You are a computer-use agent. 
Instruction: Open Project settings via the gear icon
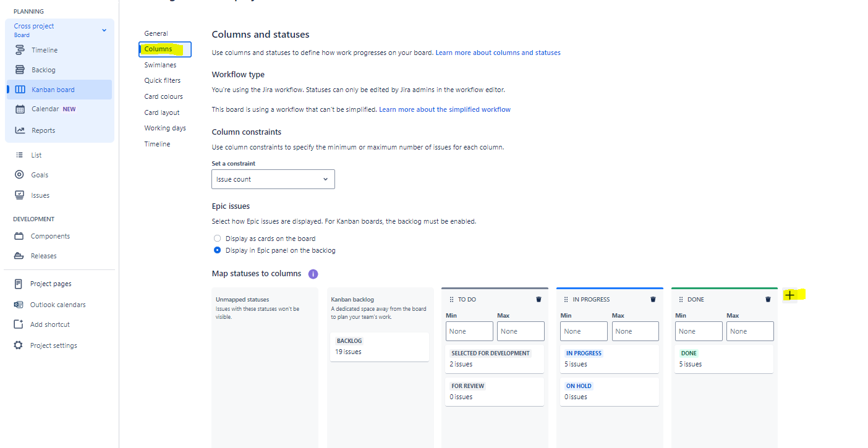19,345
